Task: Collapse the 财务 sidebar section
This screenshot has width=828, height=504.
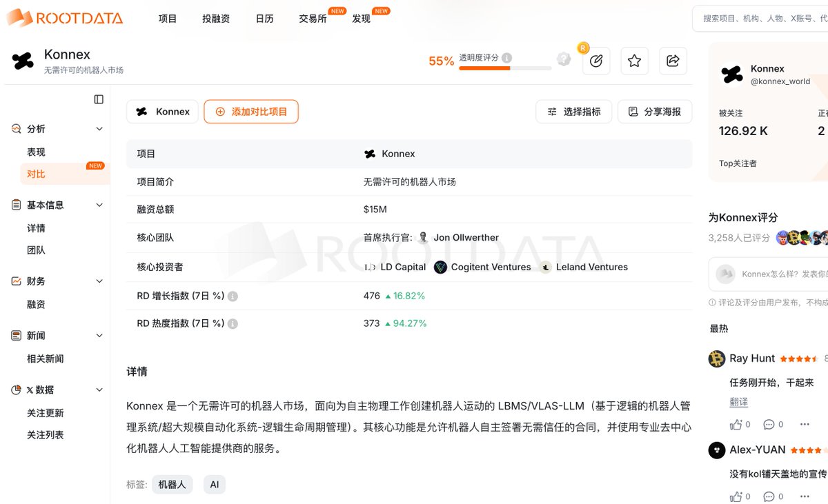Action: tap(99, 281)
